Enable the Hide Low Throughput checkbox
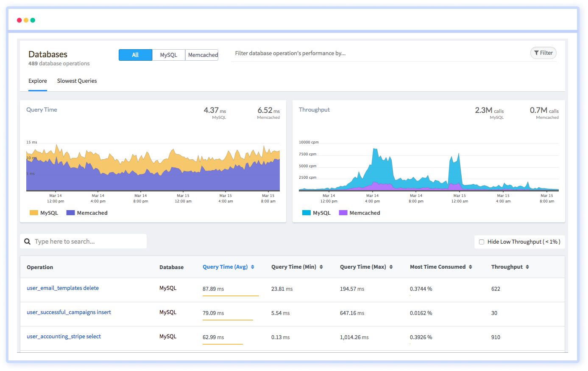 481,242
